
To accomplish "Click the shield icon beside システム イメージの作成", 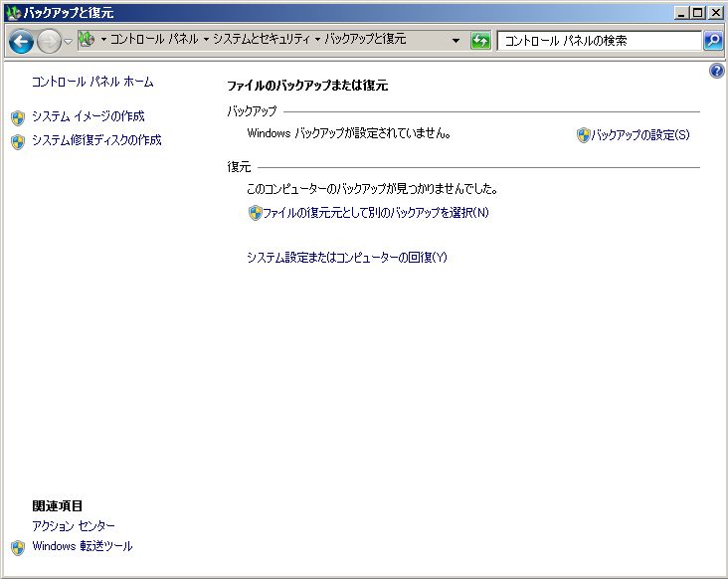I will [x=18, y=118].
